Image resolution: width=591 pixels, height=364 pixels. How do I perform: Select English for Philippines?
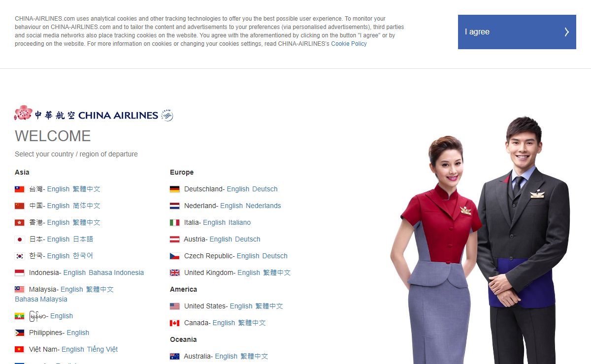78,333
